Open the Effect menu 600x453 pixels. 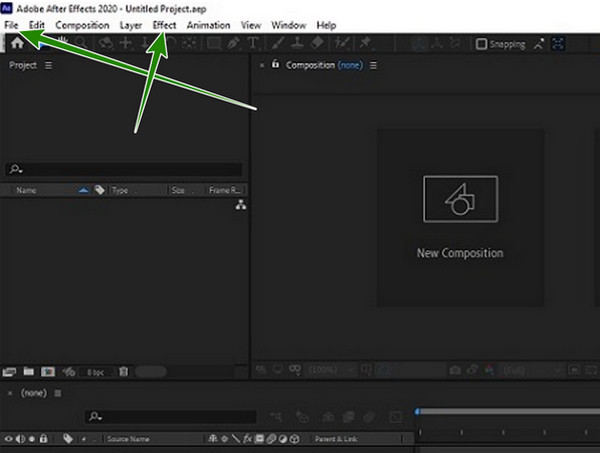165,25
